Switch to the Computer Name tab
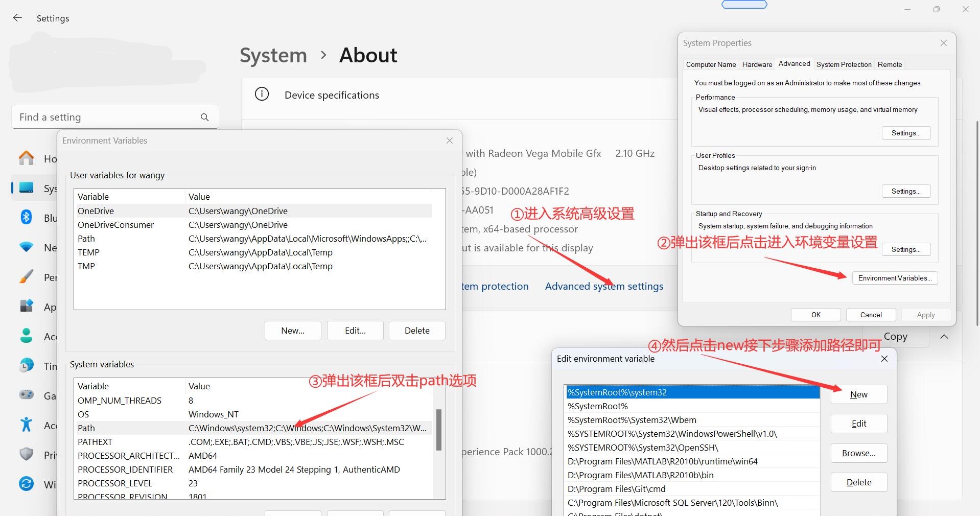The height and width of the screenshot is (516, 980). pyautogui.click(x=711, y=64)
